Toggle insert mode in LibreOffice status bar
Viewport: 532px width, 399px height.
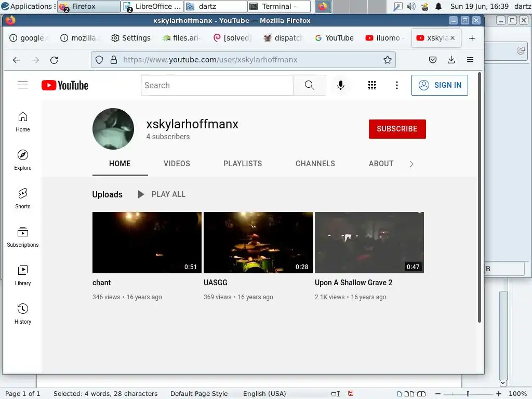(336, 394)
